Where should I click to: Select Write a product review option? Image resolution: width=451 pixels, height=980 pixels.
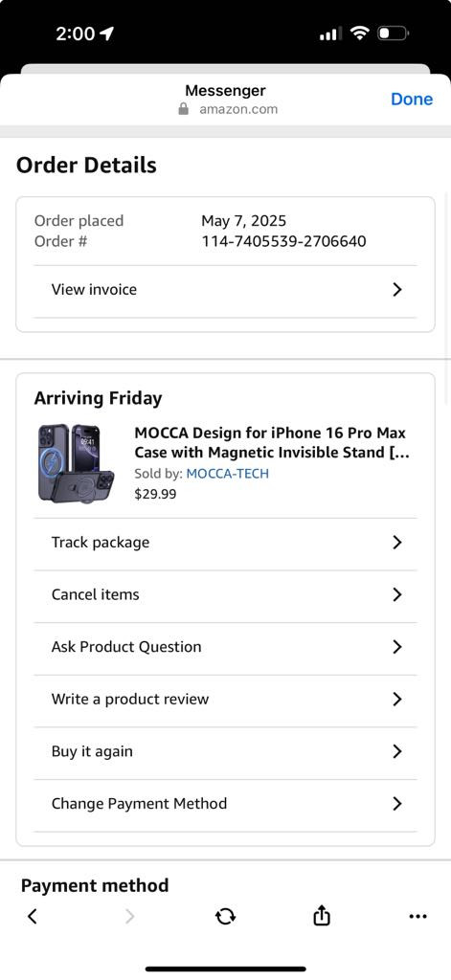click(225, 700)
